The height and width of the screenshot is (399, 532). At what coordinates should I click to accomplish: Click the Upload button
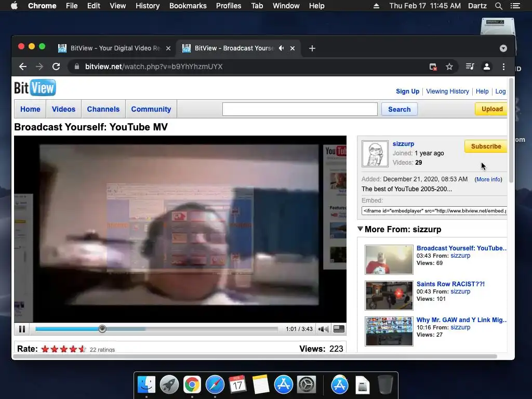pyautogui.click(x=491, y=109)
